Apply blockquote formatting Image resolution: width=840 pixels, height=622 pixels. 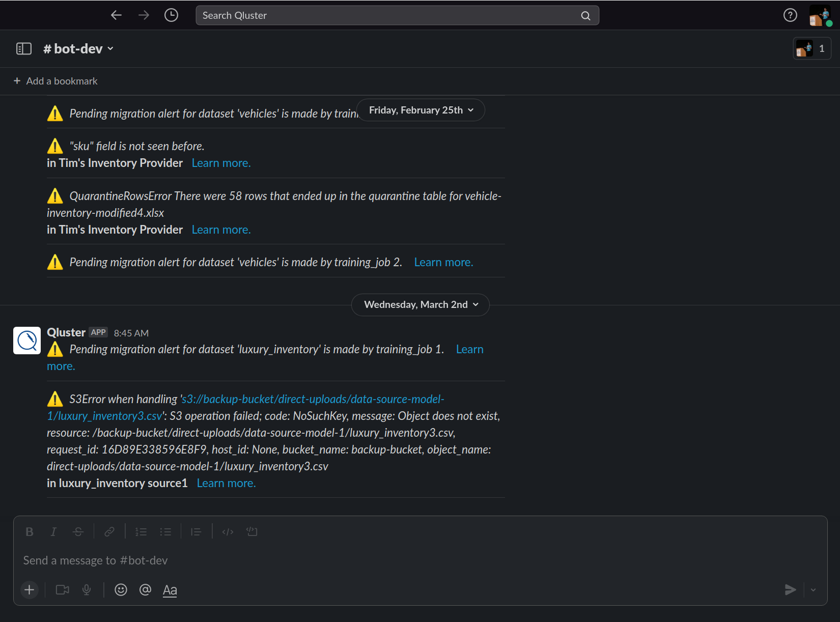pyautogui.click(x=196, y=532)
